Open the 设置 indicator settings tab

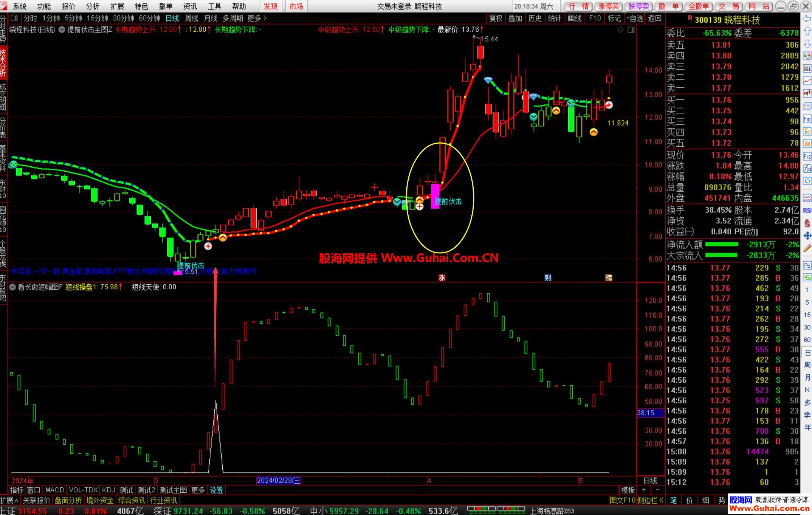(216, 490)
